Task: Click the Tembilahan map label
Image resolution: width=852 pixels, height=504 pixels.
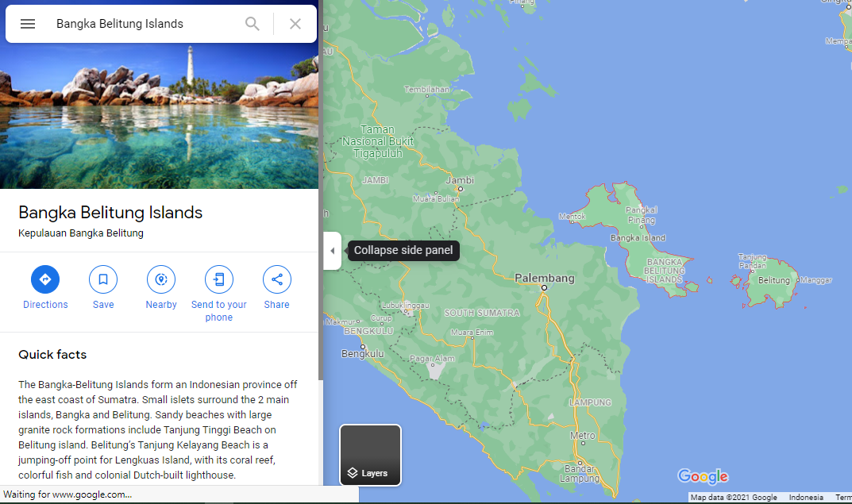Action: pos(426,89)
